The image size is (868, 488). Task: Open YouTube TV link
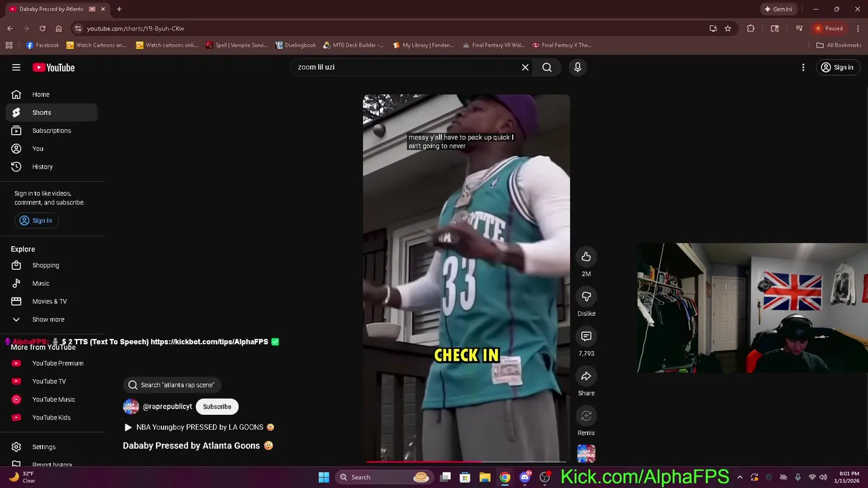coord(52,382)
